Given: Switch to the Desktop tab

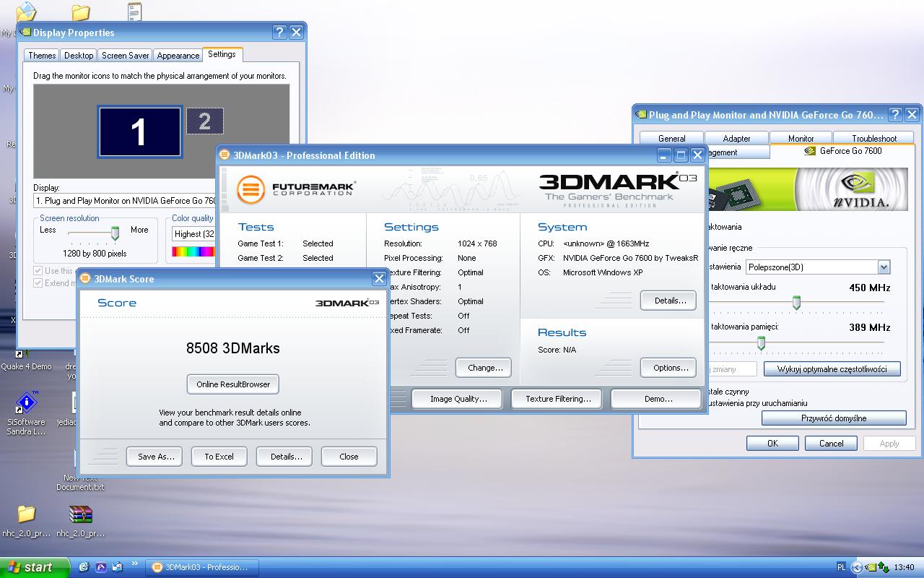Looking at the screenshot, I should point(79,56).
